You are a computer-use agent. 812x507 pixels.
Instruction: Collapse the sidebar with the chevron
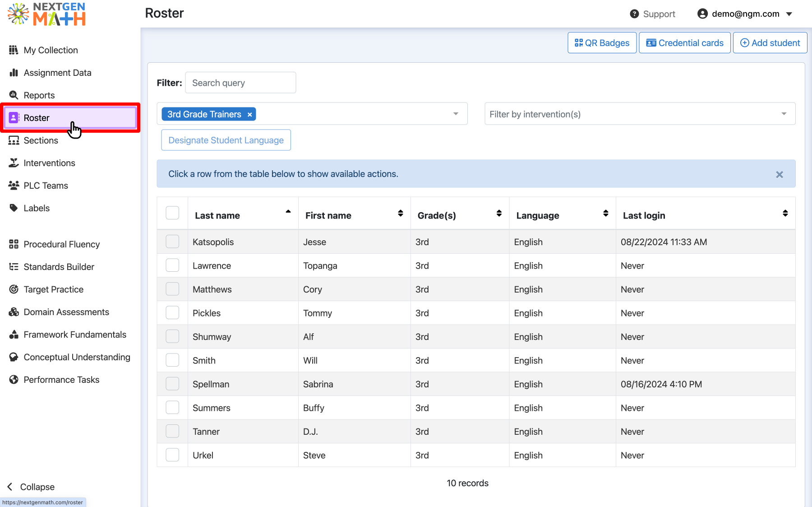click(x=10, y=486)
